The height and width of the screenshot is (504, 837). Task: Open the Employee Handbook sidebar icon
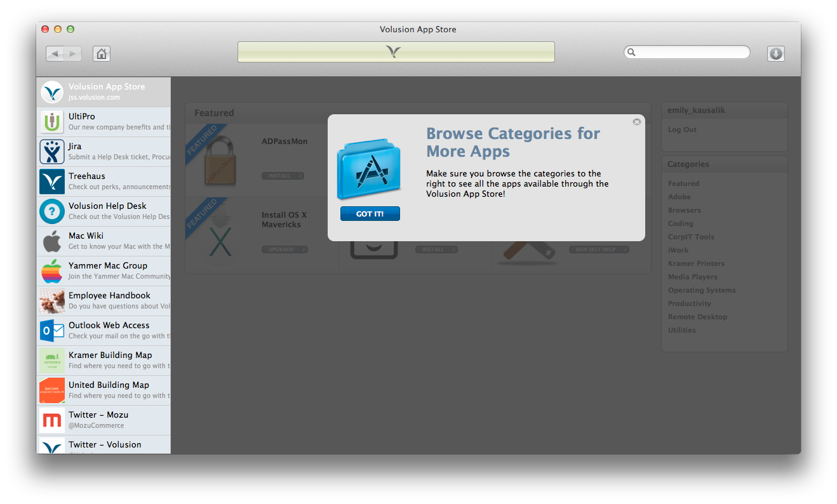coord(52,301)
